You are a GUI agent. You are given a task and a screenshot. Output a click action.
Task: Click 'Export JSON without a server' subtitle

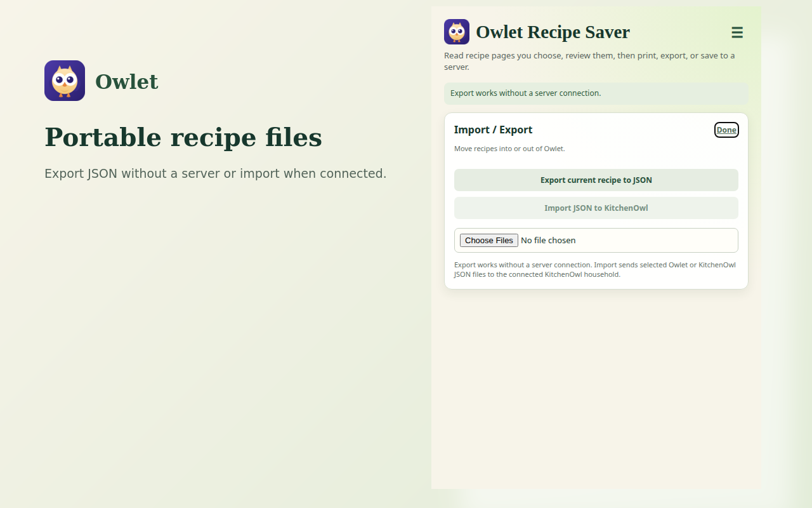click(x=215, y=173)
